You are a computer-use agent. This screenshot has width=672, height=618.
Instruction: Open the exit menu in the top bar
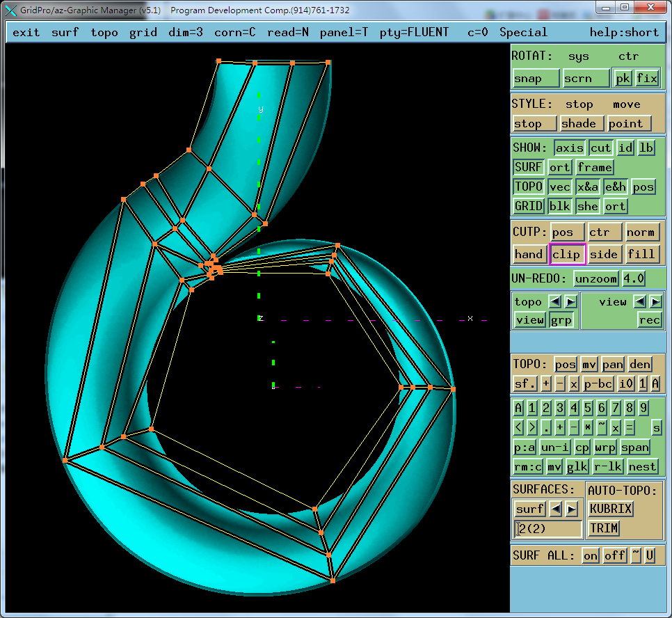(26, 32)
